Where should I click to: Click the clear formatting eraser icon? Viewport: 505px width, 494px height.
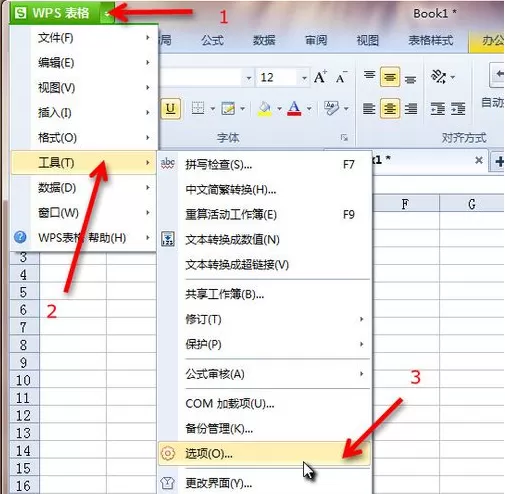(x=332, y=108)
